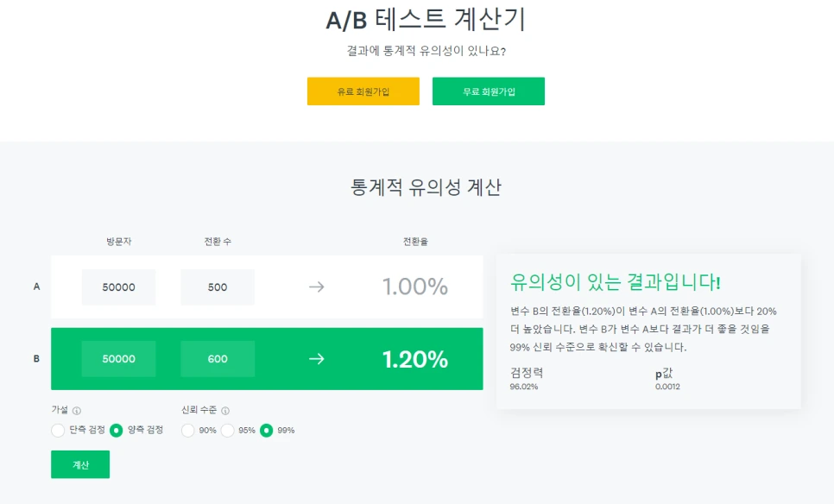Focus the visitors field for variant A
Image resolution: width=834 pixels, height=504 pixels.
click(x=118, y=287)
